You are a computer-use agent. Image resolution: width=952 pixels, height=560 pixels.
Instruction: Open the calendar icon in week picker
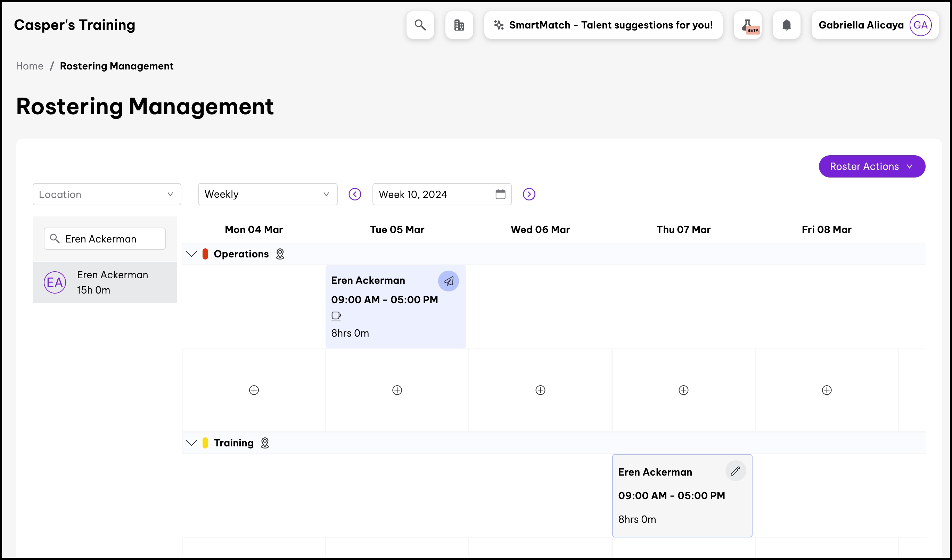500,194
